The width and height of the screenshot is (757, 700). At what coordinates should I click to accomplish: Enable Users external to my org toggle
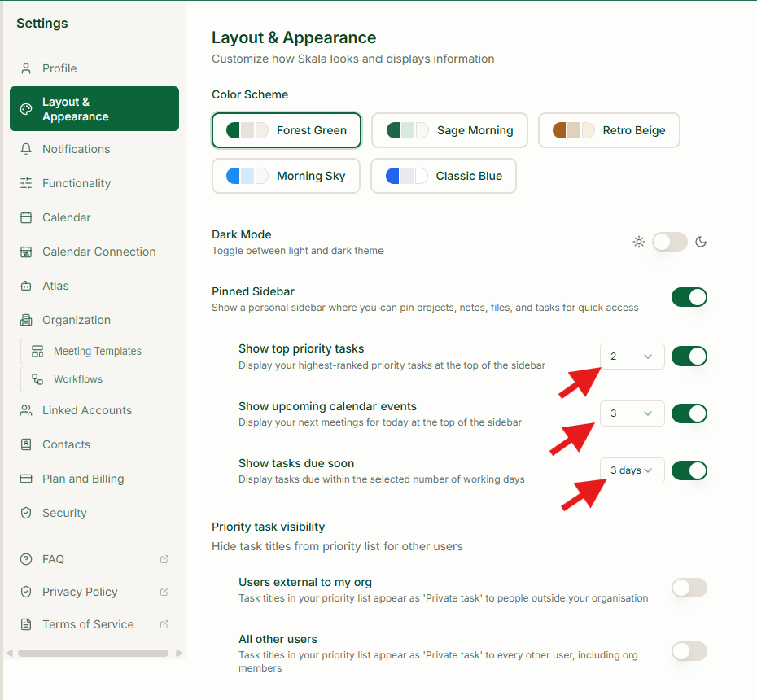click(x=689, y=588)
